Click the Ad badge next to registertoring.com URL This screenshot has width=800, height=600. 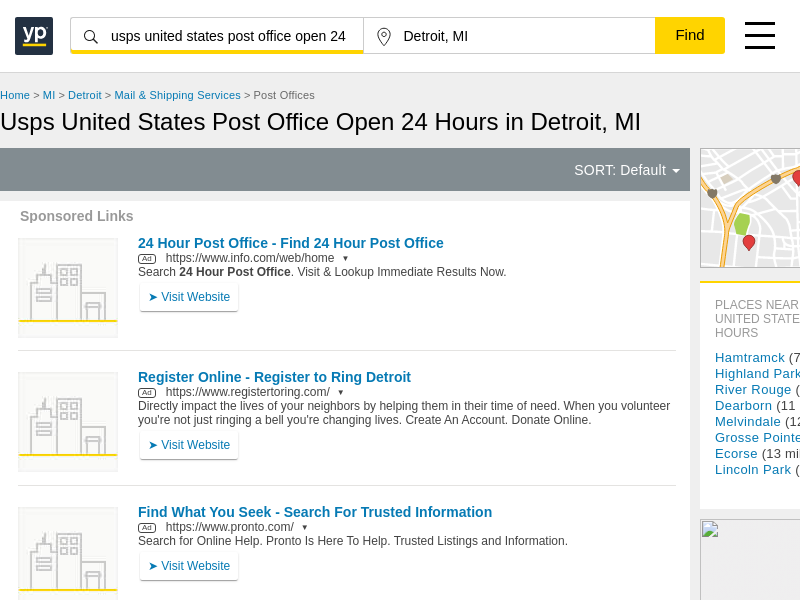(147, 393)
